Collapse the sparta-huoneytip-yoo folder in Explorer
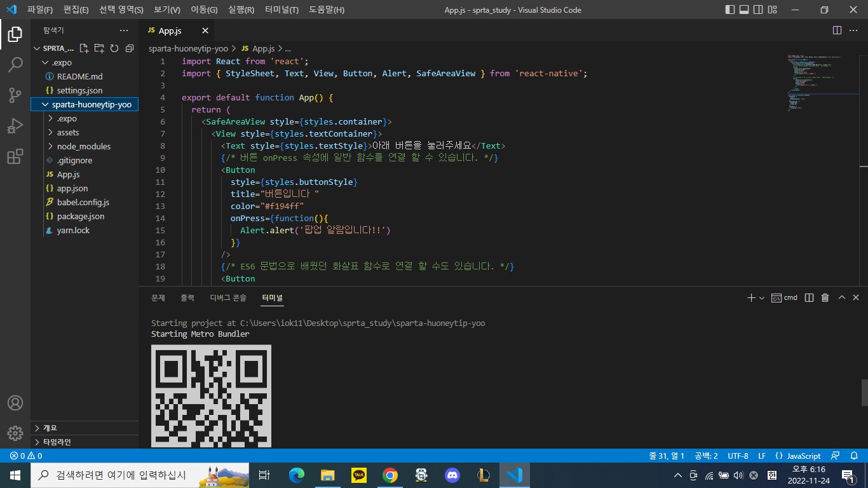Image resolution: width=868 pixels, height=488 pixels. pos(44,104)
